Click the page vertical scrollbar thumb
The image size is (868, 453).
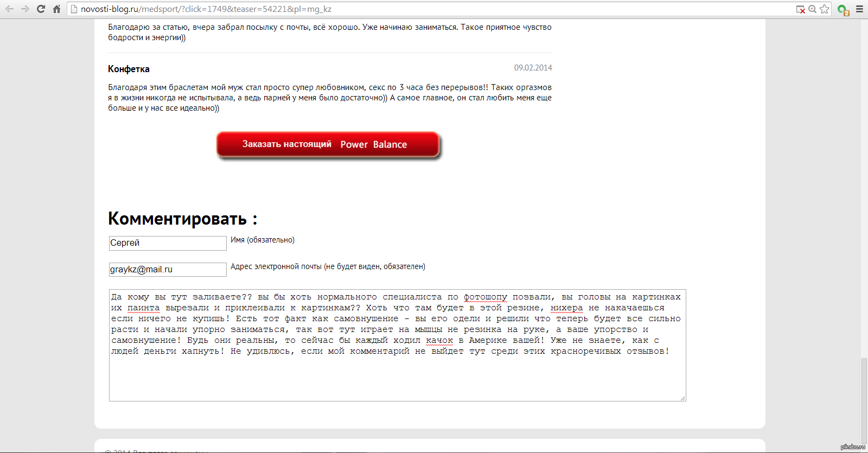(x=864, y=400)
